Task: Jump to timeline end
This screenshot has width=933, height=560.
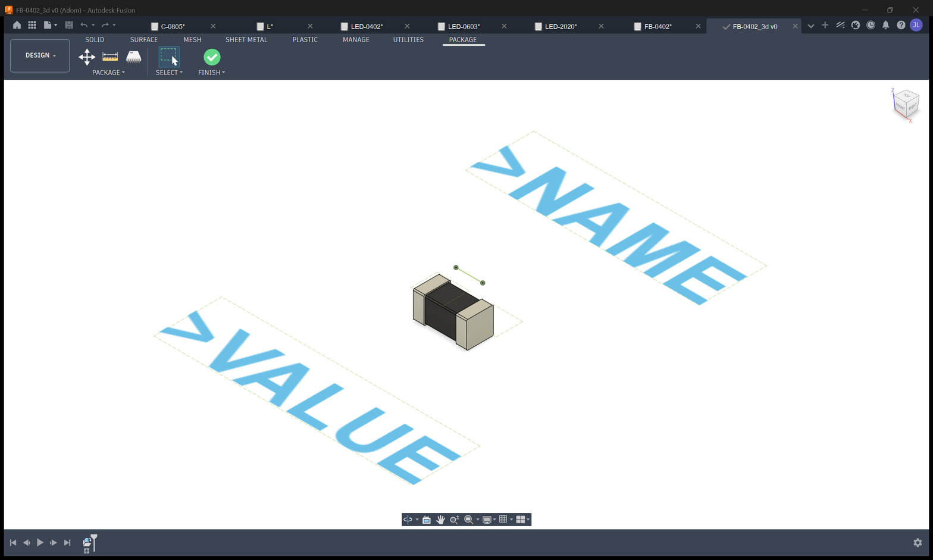Action: 67,543
